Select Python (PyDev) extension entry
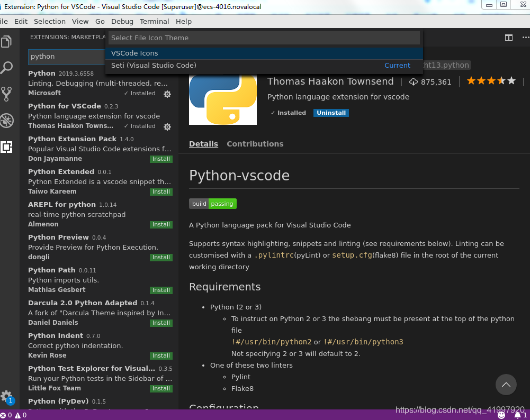 (x=100, y=404)
